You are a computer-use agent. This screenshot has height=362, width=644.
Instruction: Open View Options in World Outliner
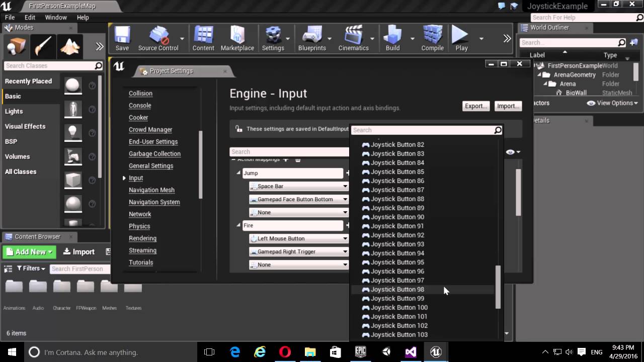point(612,103)
